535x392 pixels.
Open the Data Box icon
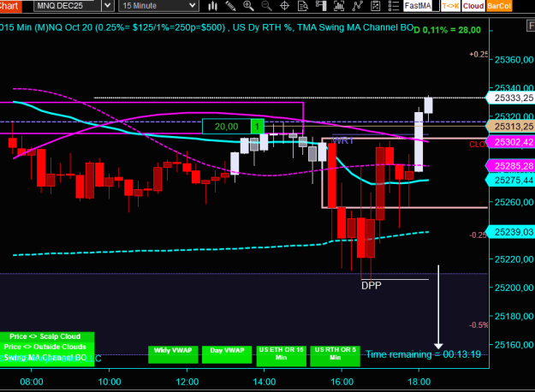[x=303, y=6]
